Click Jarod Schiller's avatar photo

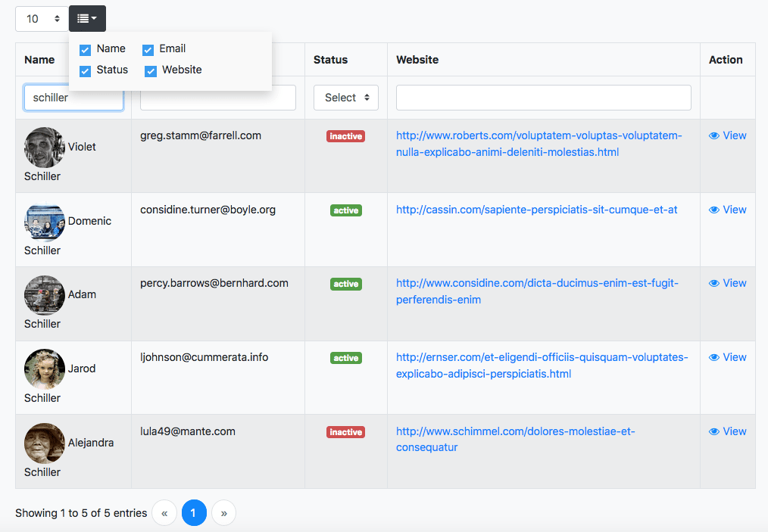45,369
